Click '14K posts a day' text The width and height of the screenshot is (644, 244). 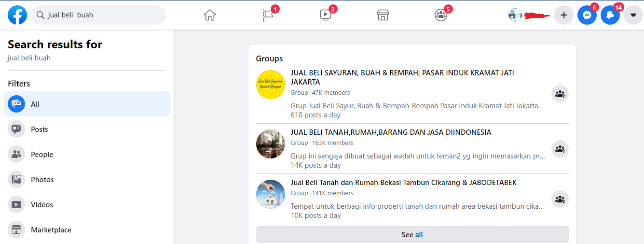click(315, 165)
